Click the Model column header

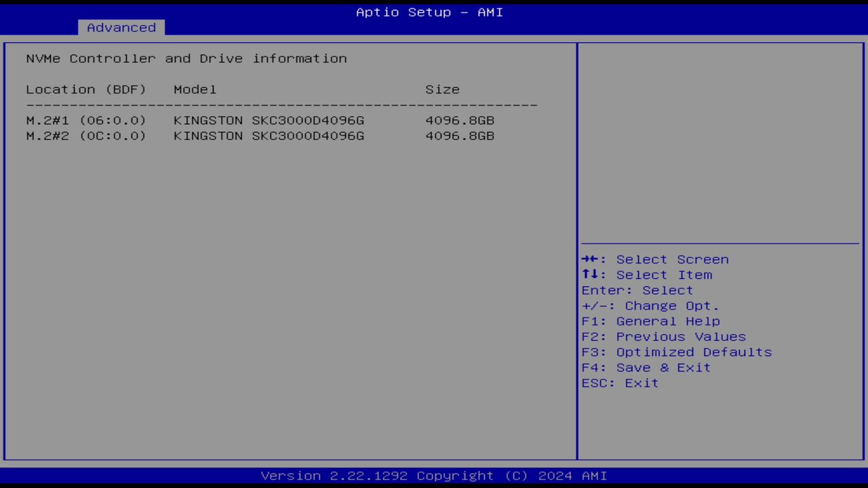click(x=195, y=89)
